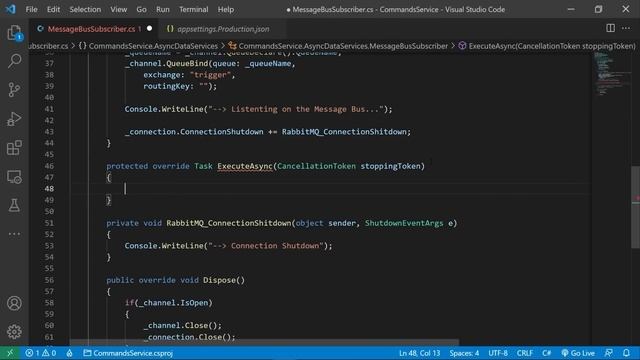Show errors and warnings problems panel
This screenshot has height=360, width=640.
(41, 353)
